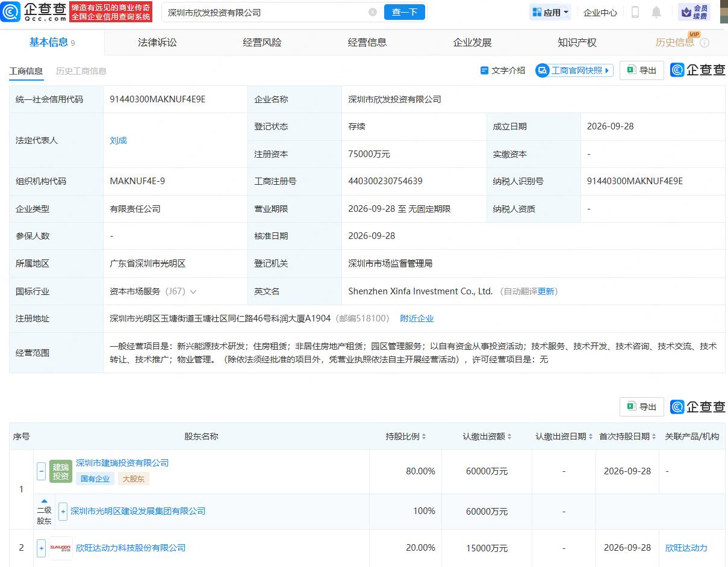Switch to the 企业发展 tab
Viewport: 728px width, 567px height.
click(x=472, y=43)
